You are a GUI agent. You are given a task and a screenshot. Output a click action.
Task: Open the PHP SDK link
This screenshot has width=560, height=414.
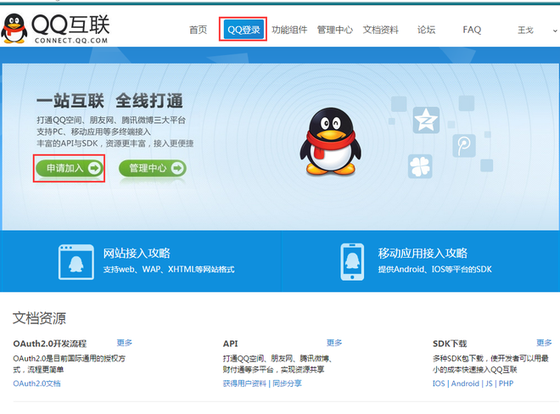[506, 384]
